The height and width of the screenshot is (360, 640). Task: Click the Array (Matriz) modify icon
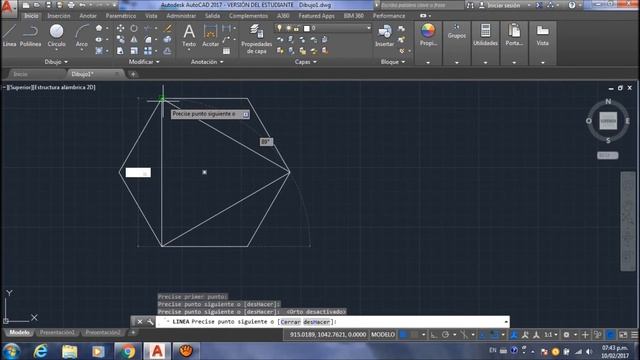coord(148,51)
